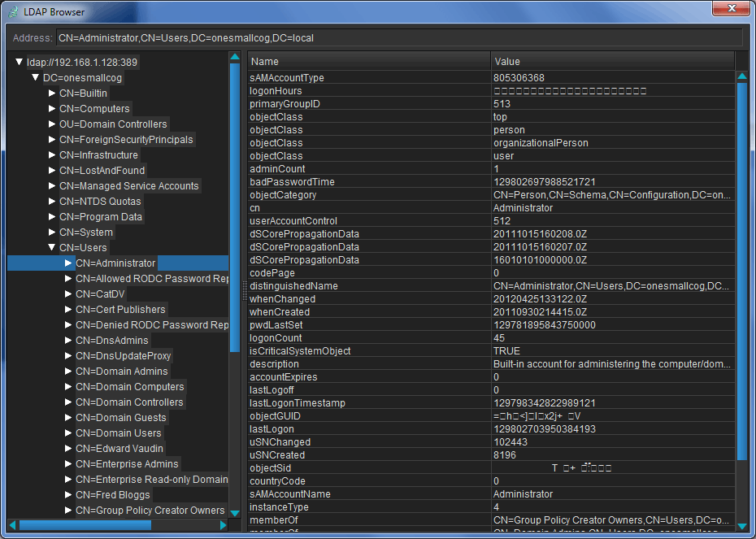Collapse the DC=onesmallcog tree node

pyautogui.click(x=36, y=78)
